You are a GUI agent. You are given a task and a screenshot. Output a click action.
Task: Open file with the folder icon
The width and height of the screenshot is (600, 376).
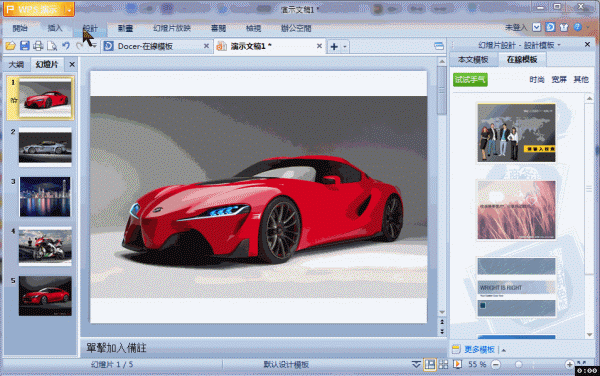10,46
